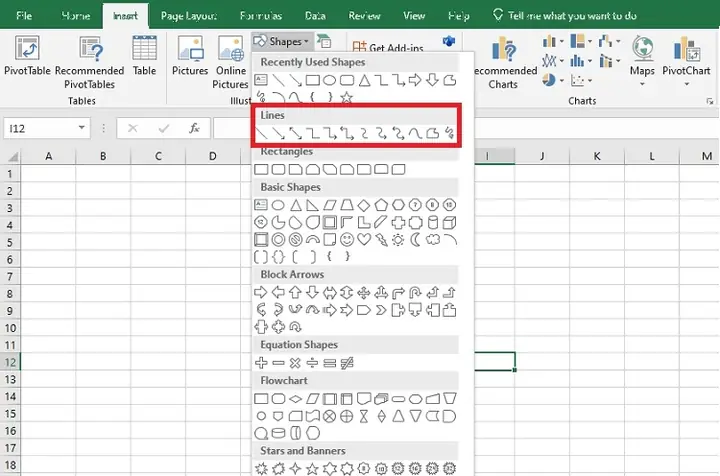The image size is (720, 476).
Task: Click the Name Box showing I12
Action: coord(41,129)
